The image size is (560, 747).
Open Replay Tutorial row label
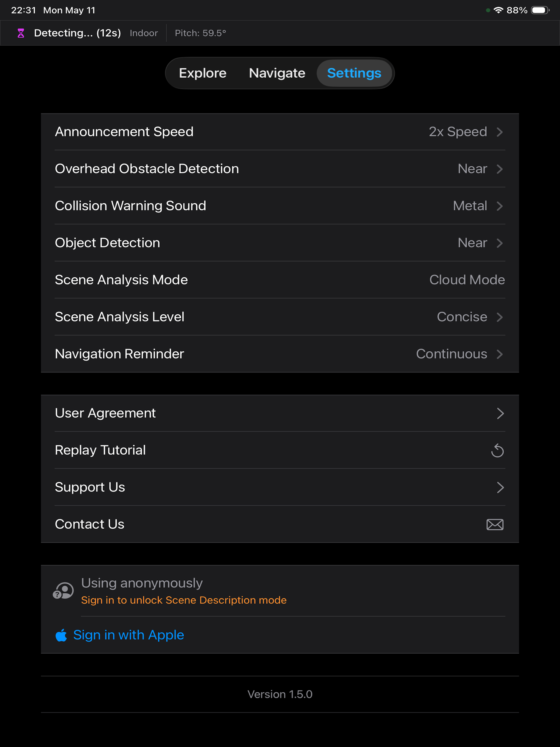pyautogui.click(x=100, y=450)
